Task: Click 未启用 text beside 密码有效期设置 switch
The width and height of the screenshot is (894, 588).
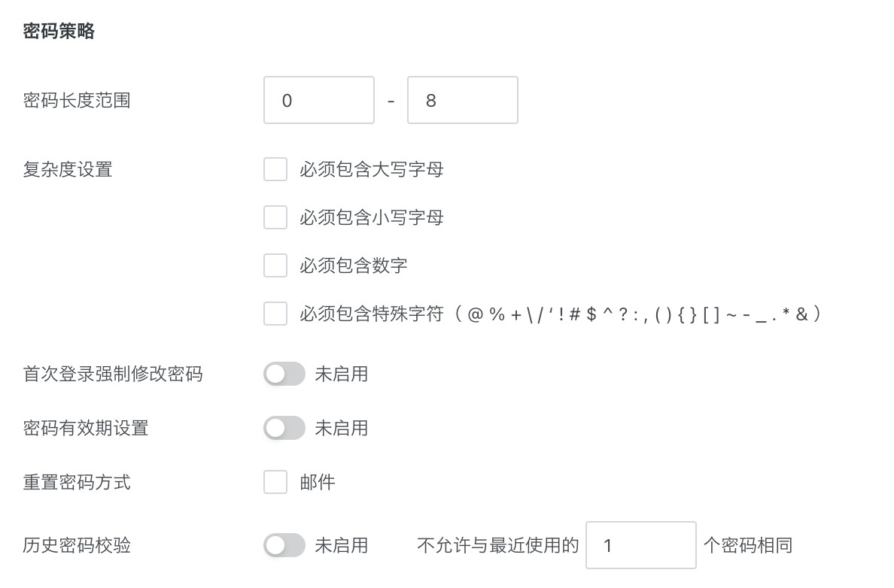Action: point(341,428)
